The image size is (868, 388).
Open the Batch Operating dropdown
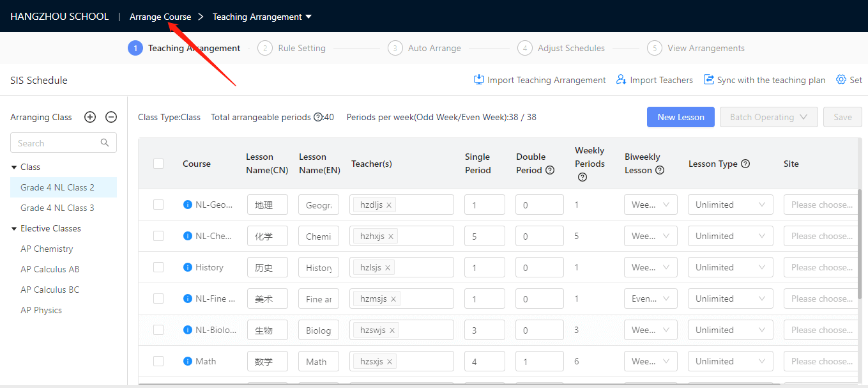coord(769,117)
